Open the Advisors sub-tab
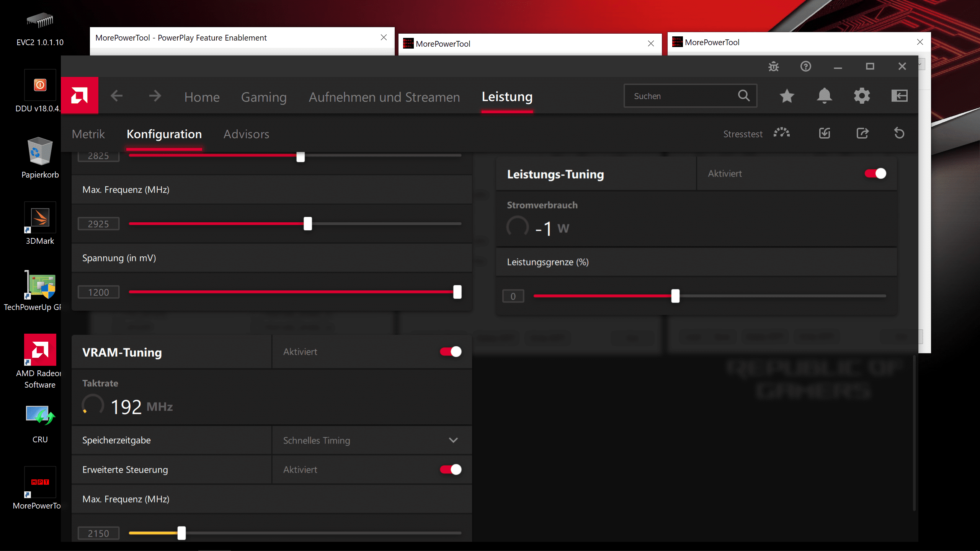980x551 pixels. point(246,134)
